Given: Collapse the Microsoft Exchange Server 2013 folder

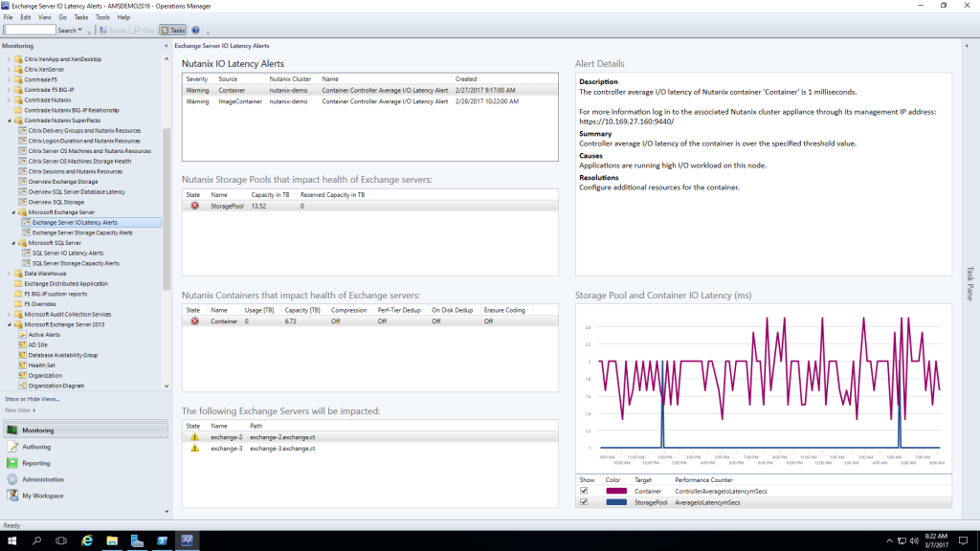Looking at the screenshot, I should click(10, 325).
